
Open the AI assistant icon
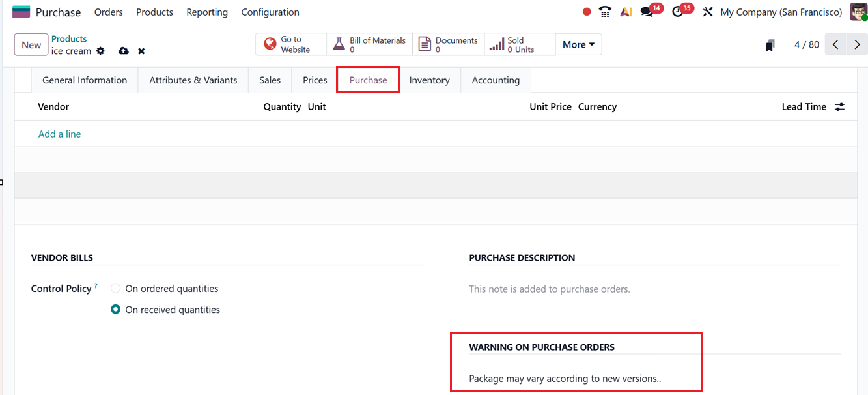pyautogui.click(x=626, y=11)
